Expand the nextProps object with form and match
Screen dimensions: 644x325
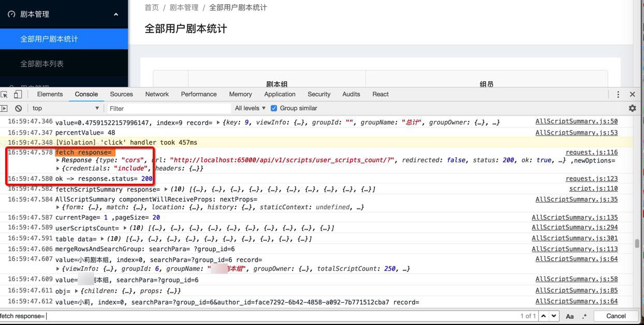[58, 208]
